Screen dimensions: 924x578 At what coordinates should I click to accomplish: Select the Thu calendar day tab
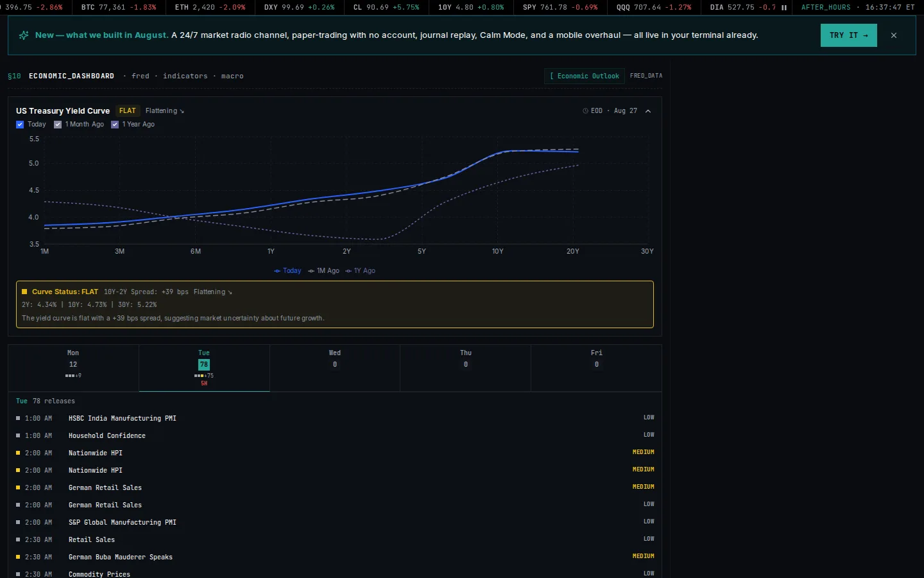pos(466,368)
